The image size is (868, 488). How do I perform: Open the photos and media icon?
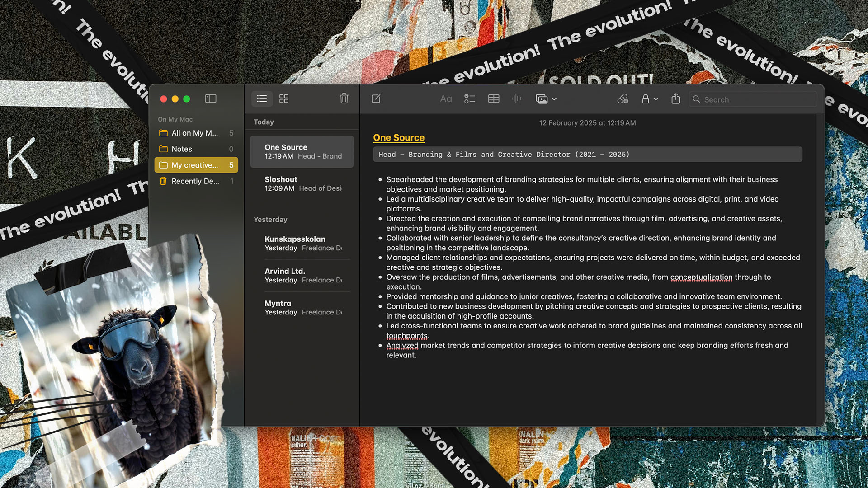(542, 99)
